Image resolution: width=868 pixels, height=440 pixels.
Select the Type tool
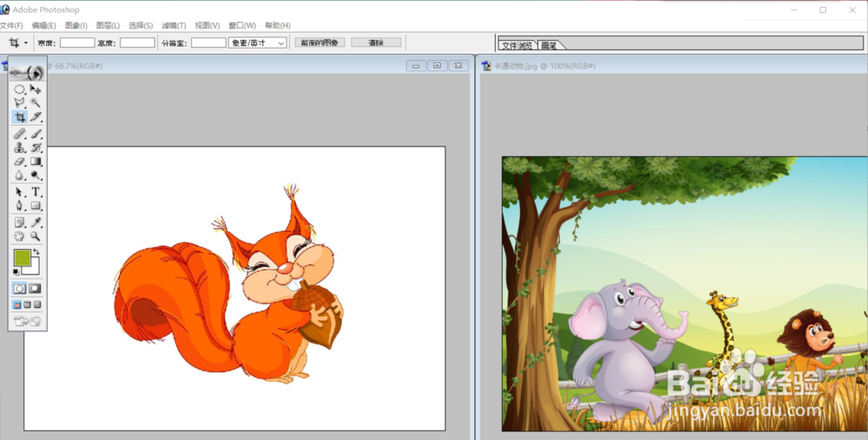click(36, 192)
